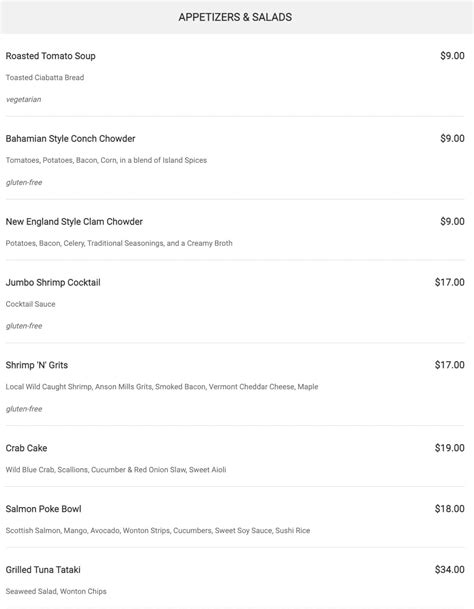Image resolution: width=474 pixels, height=609 pixels.
Task: Click the Salmon Poke Bowl $18.00 price
Action: coord(450,508)
